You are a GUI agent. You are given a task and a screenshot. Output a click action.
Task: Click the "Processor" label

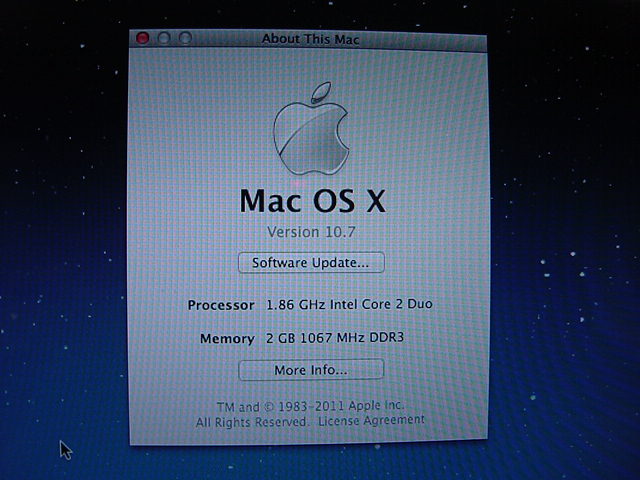point(221,305)
